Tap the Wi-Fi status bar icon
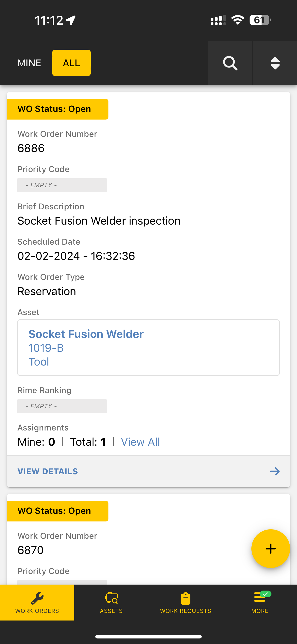This screenshot has height=644, width=297. [x=238, y=20]
